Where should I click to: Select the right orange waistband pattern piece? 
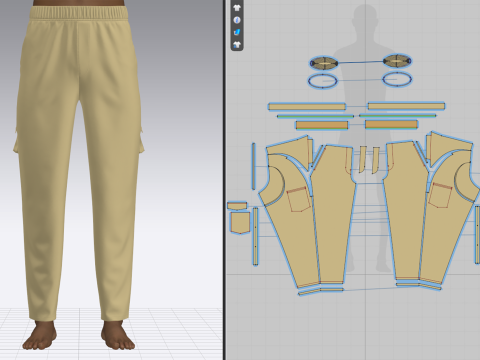391,124
